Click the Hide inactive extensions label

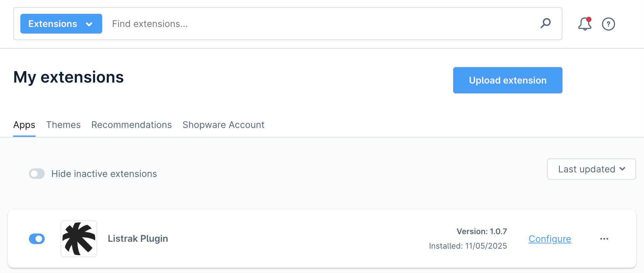click(x=104, y=174)
